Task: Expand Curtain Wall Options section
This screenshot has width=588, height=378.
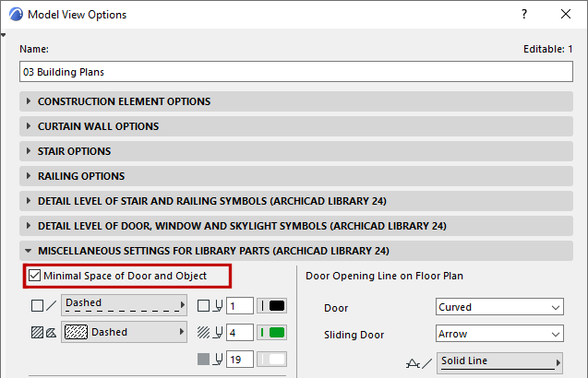Action: click(296, 126)
